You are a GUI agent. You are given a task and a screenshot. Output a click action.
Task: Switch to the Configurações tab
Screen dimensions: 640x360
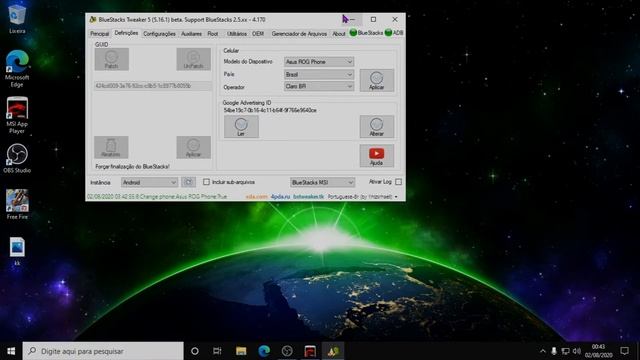159,34
